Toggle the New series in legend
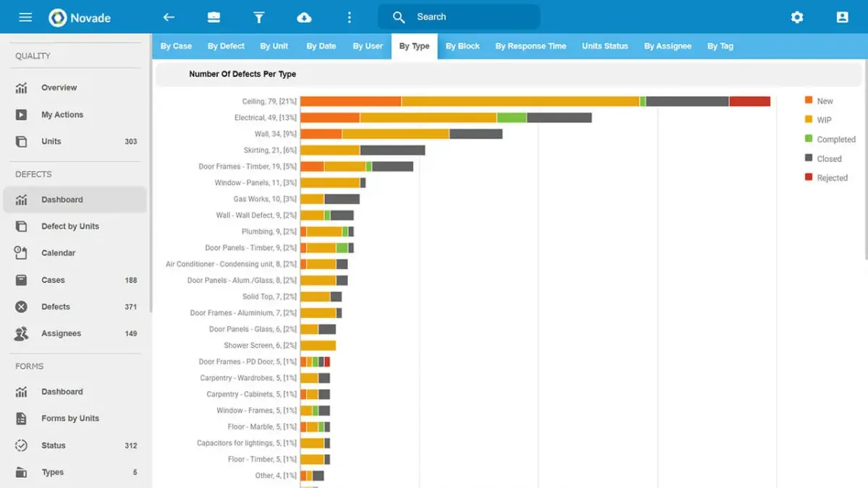This screenshot has width=868, height=488. (824, 101)
